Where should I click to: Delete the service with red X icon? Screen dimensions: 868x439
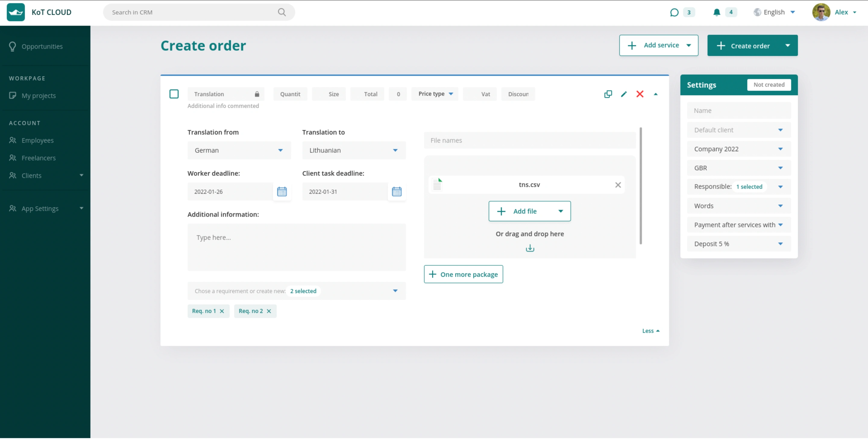[x=640, y=94]
